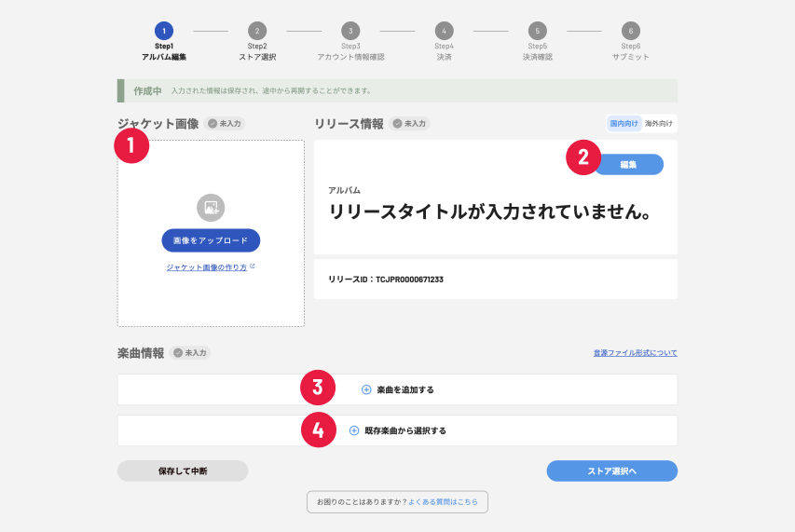The width and height of the screenshot is (795, 532).
Task: Click the アルバム label above the title
Action: click(344, 190)
